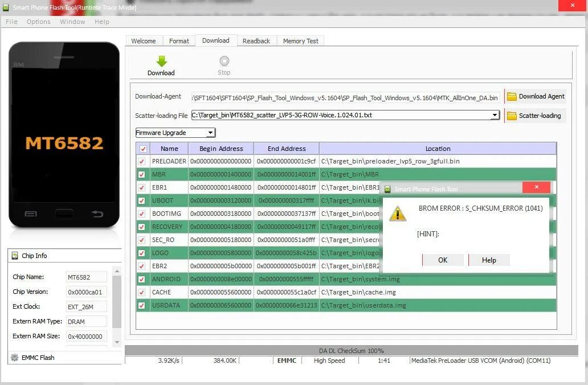Click the MediaTek PreLoader USB VCOM status entry
Screen dimensions: 588x385
coord(481,361)
